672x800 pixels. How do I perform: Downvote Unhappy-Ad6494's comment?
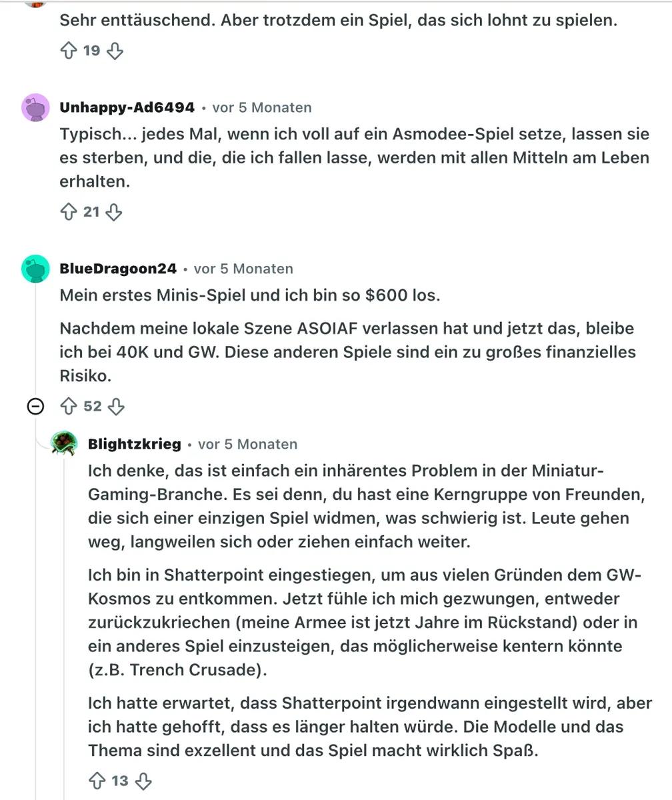(x=114, y=212)
